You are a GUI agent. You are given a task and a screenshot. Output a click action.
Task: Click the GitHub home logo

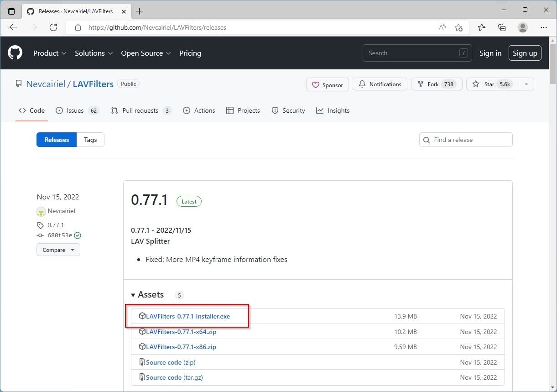click(x=15, y=53)
